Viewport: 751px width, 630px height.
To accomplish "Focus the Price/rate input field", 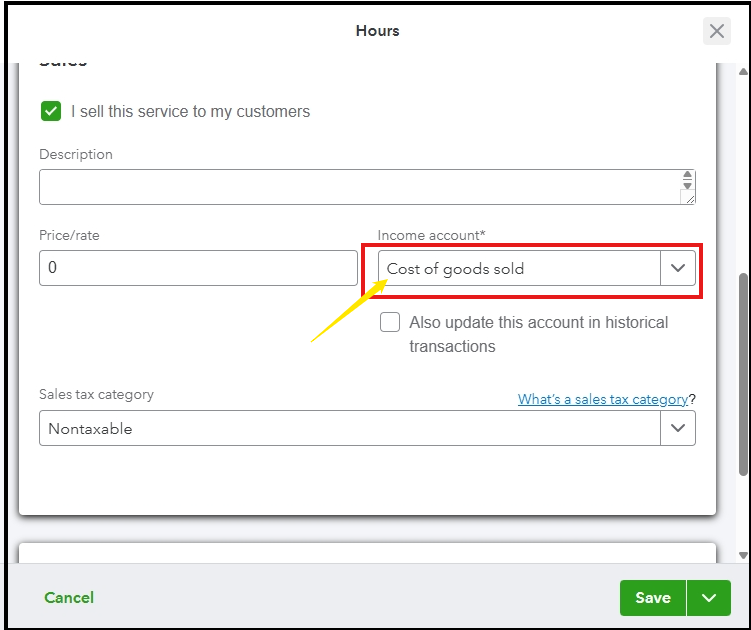I will pyautogui.click(x=198, y=268).
